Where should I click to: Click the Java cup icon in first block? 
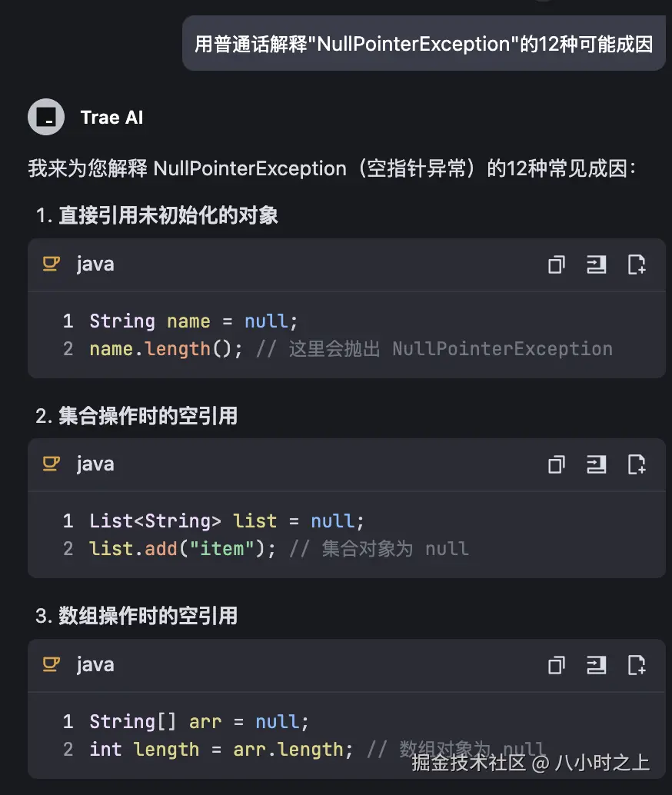point(52,264)
